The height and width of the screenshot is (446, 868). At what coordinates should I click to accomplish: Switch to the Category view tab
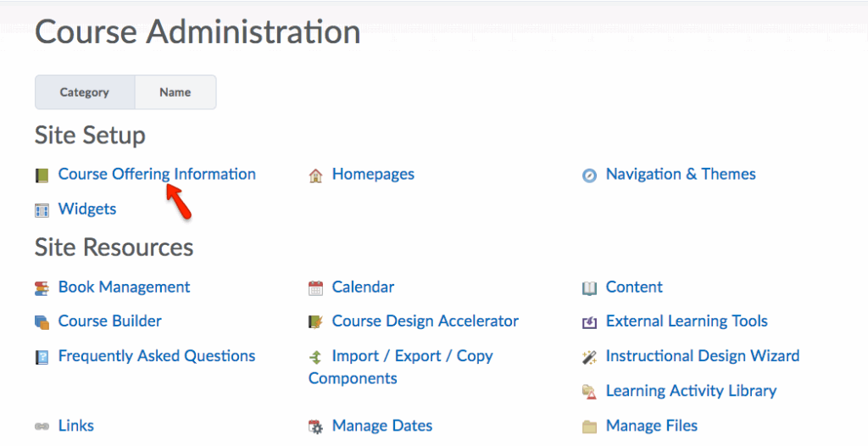pyautogui.click(x=84, y=92)
